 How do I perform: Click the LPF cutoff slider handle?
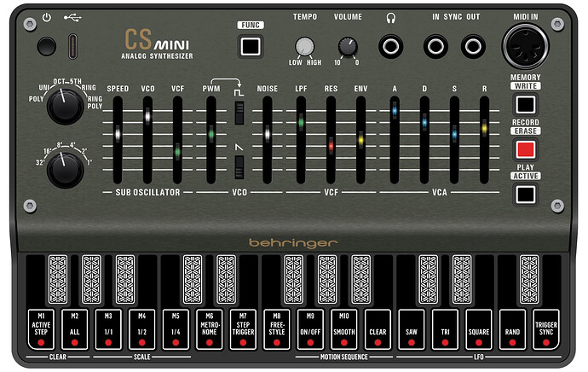(x=301, y=123)
